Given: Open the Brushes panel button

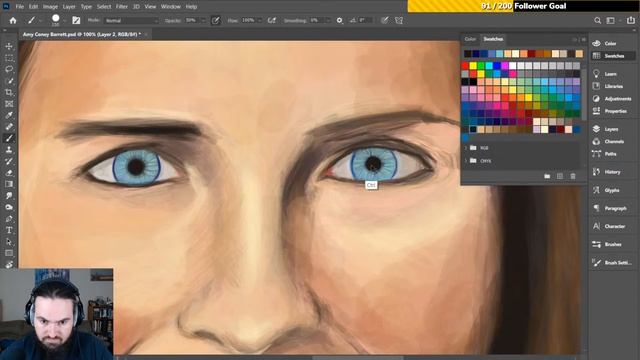Looking at the screenshot, I should (x=613, y=244).
